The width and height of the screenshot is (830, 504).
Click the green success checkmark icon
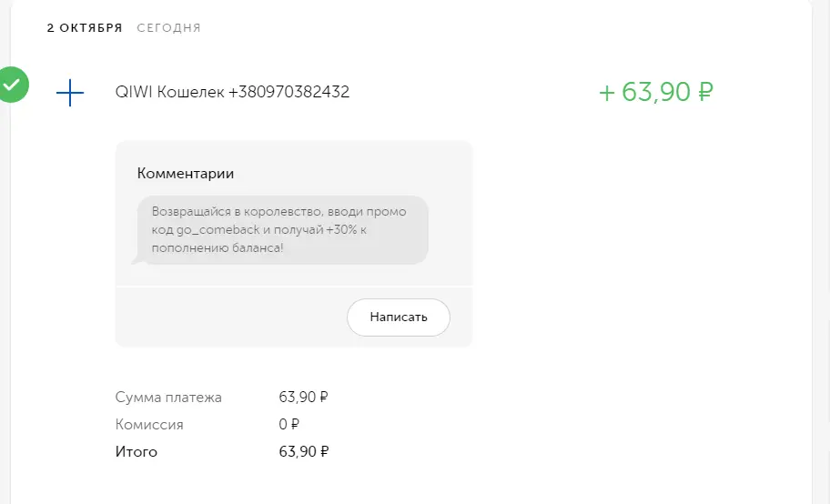[x=12, y=85]
